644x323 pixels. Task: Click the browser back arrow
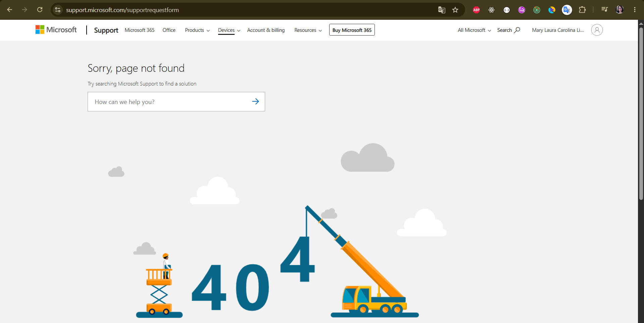click(10, 10)
